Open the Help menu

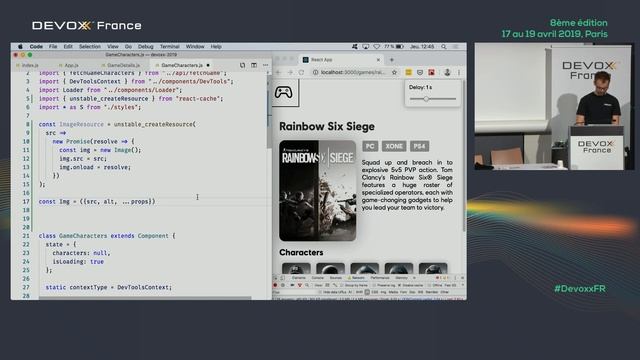click(216, 47)
